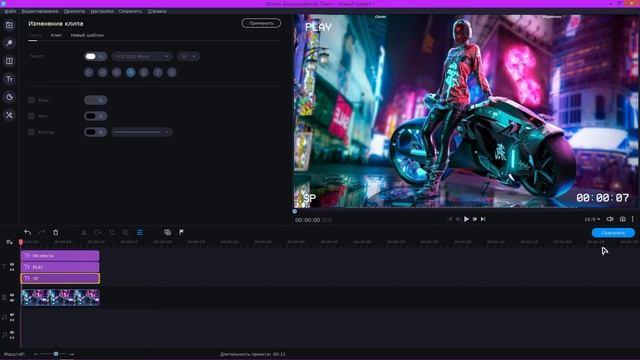Click the blue Сохранить export button

click(x=613, y=233)
